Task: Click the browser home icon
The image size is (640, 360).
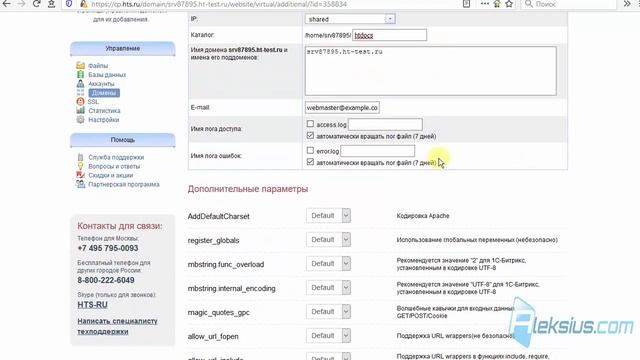Action: pyautogui.click(x=51, y=4)
